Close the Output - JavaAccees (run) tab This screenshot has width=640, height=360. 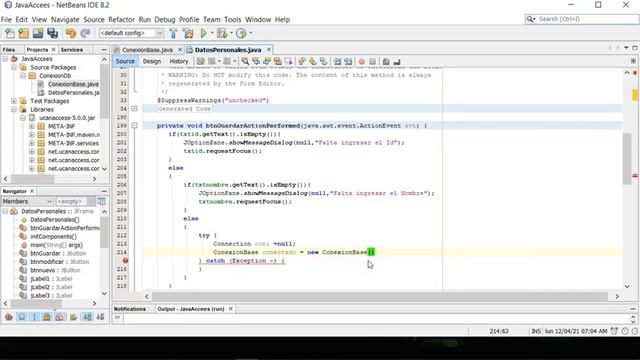tap(231, 309)
